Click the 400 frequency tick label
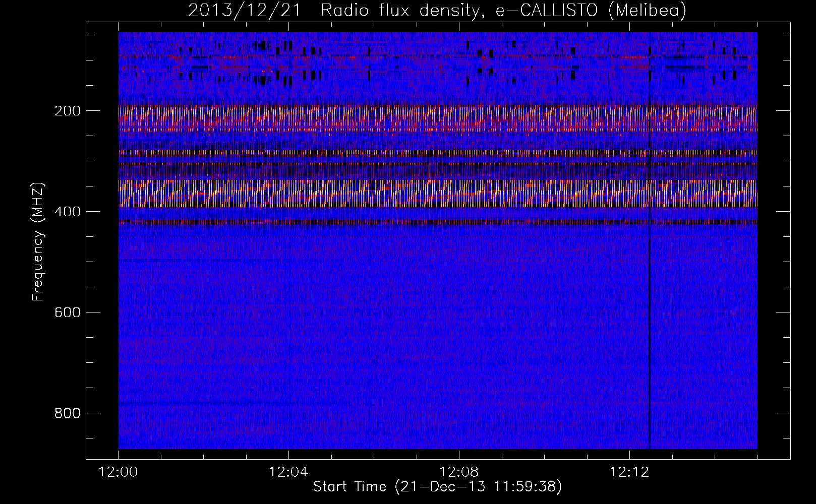The height and width of the screenshot is (504, 816). coord(67,212)
